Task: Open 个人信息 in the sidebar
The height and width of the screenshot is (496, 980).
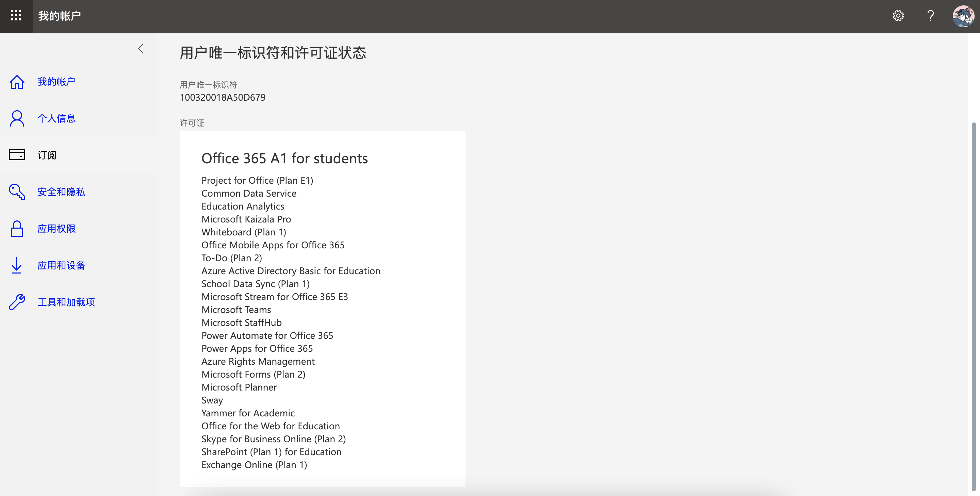Action: click(56, 118)
